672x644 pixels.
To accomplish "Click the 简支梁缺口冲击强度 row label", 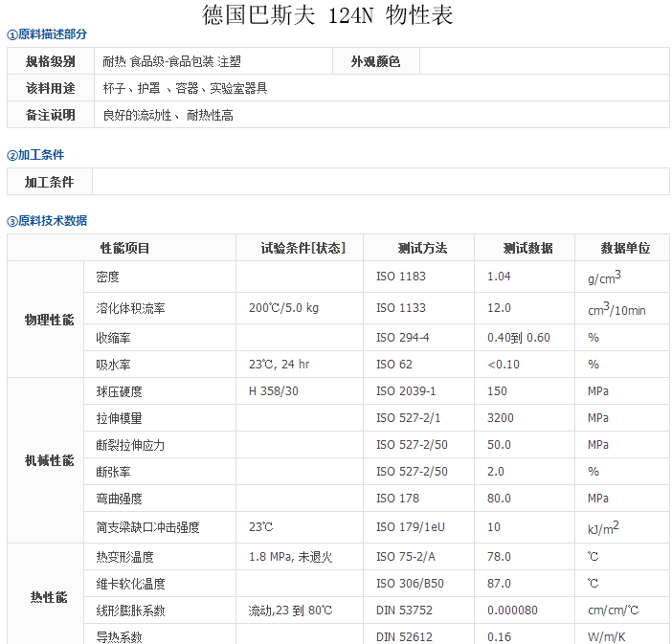I will 147,527.
